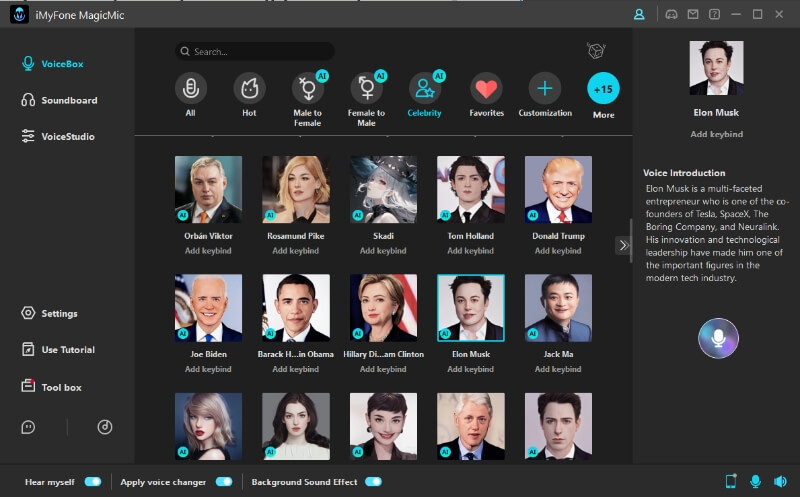Add keybind for Barack Obama
Viewport: 800px width, 497px height.
[296, 369]
